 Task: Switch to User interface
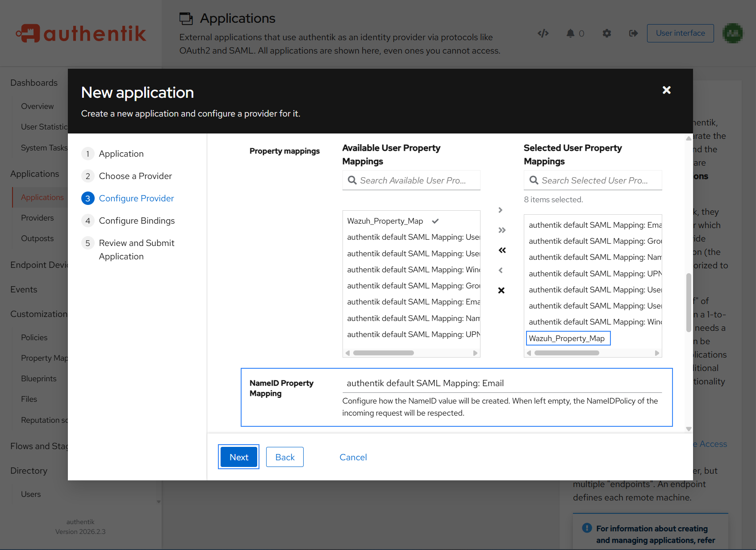680,33
